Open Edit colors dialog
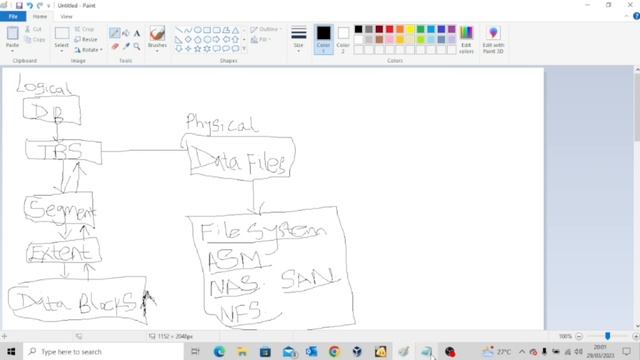The image size is (640, 360). pyautogui.click(x=466, y=40)
